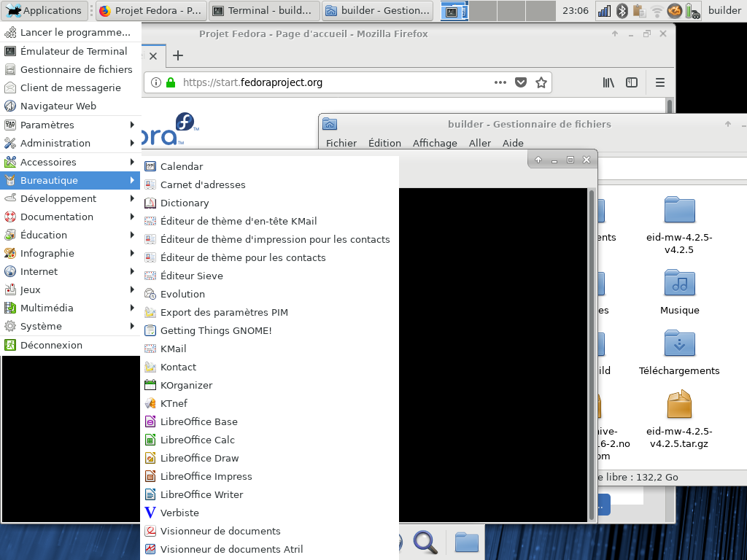Start LibreOffice Draw from the menu
The image size is (747, 560).
pyautogui.click(x=270, y=458)
